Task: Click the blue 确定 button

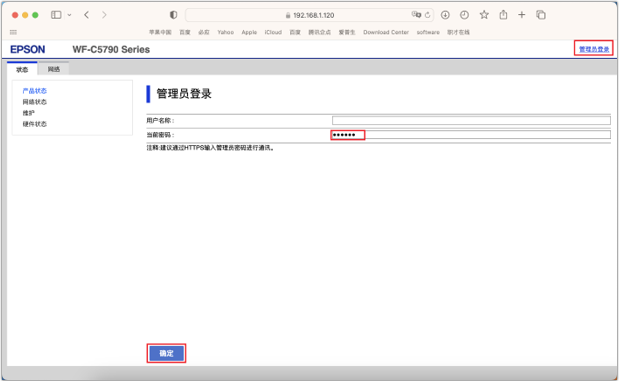Action: click(x=166, y=353)
